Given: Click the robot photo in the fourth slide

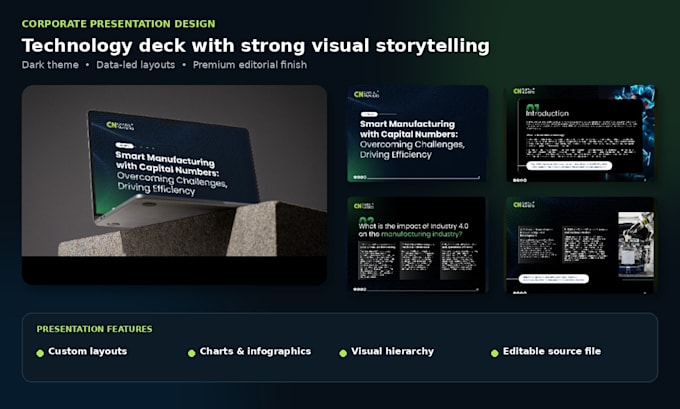Looking at the screenshot, I should click(x=636, y=244).
